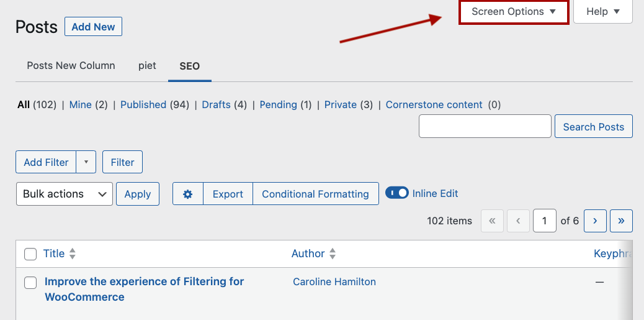This screenshot has width=644, height=320.
Task: Expand the Screen Options panel
Action: [x=514, y=12]
